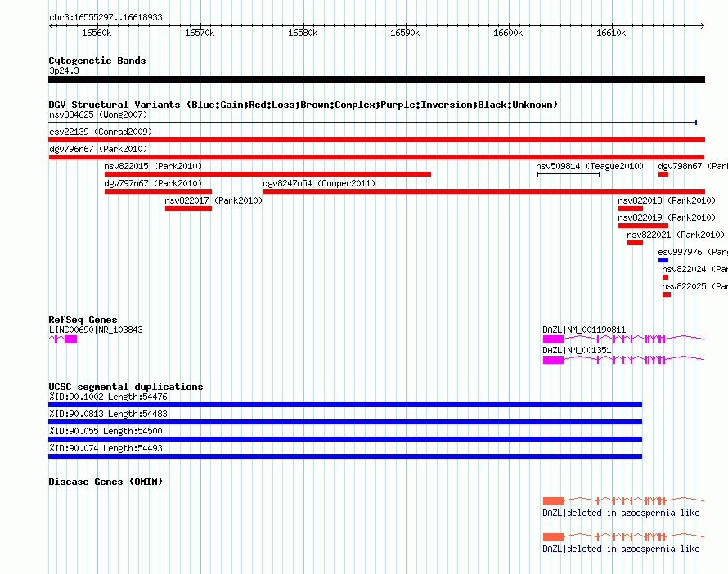Select variant esv997976 label

point(693,252)
